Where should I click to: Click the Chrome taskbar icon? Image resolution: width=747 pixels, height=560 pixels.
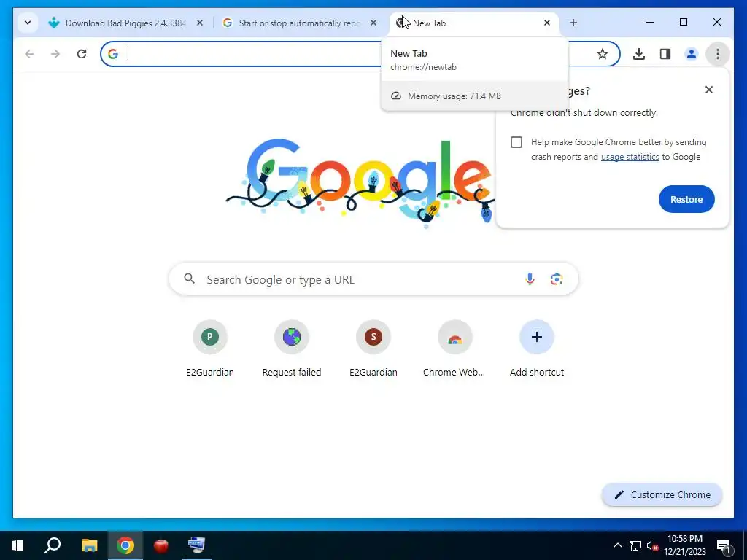[x=125, y=545]
